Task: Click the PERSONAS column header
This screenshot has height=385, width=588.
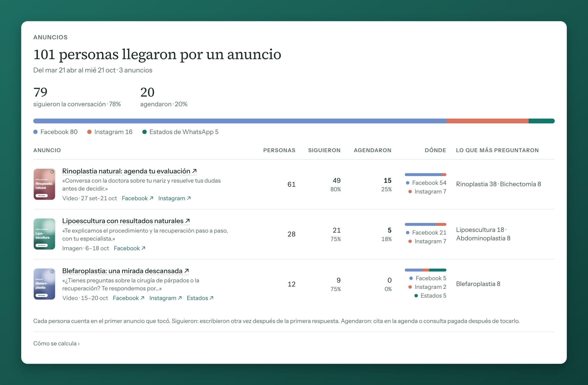Action: tap(279, 150)
